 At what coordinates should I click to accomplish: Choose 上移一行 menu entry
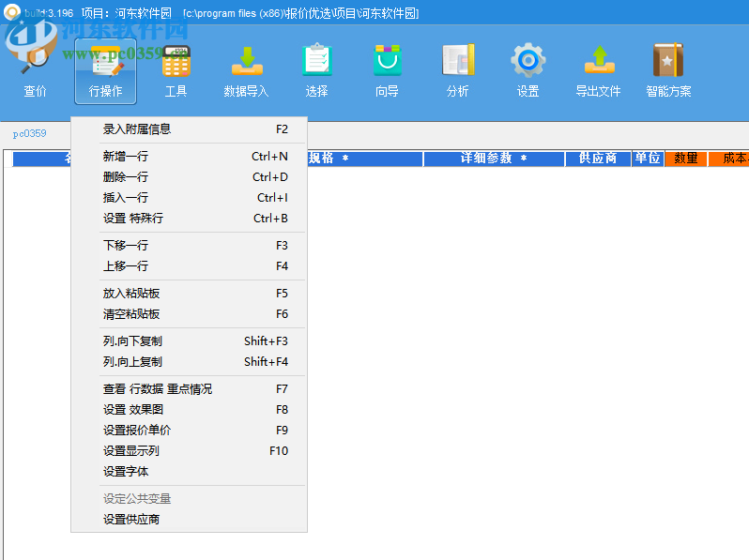190,265
